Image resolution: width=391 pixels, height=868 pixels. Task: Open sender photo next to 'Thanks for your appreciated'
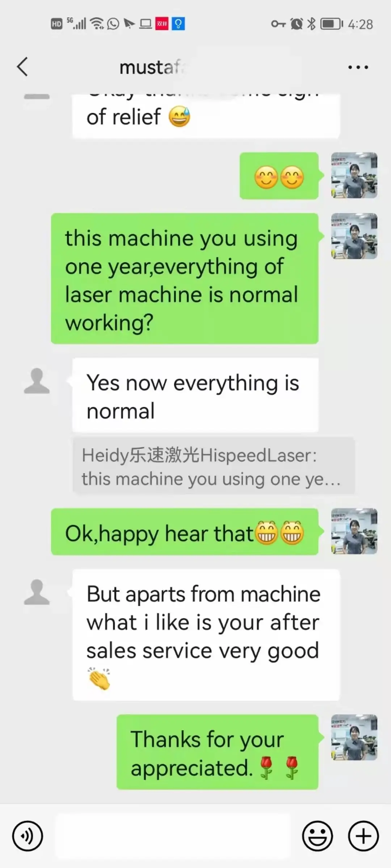(x=354, y=737)
